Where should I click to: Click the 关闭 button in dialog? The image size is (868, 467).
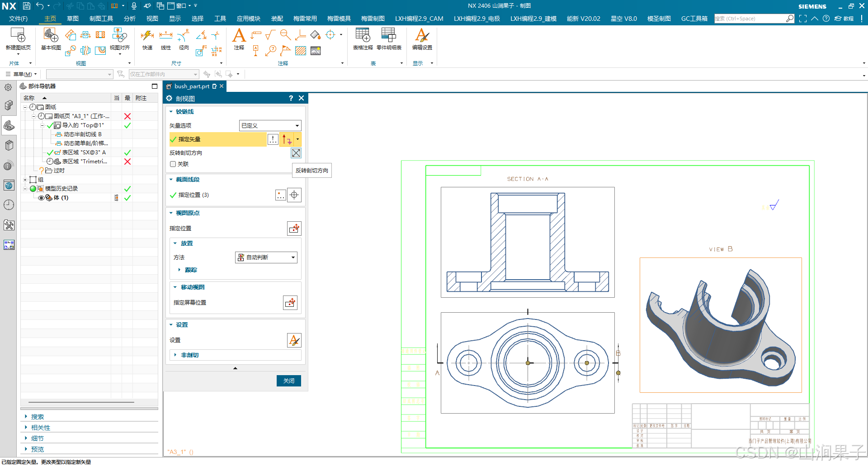pos(289,381)
